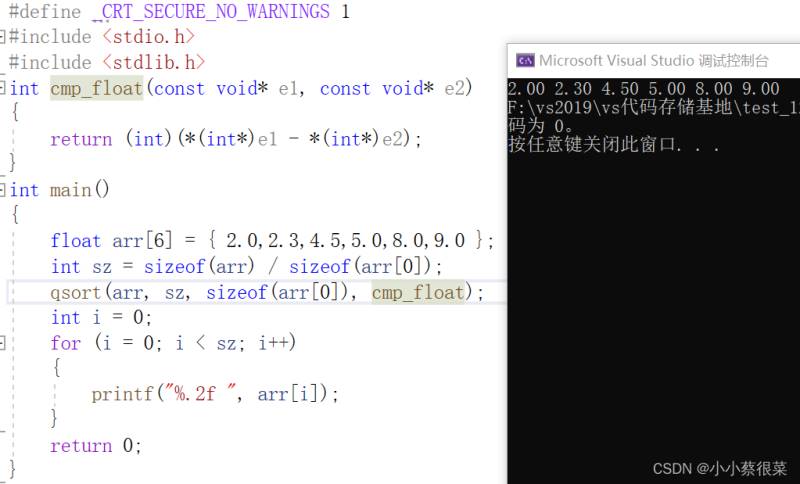The height and width of the screenshot is (484, 800).
Task: Click the highlighted cmp_float argument in qsort
Action: pyautogui.click(x=418, y=292)
